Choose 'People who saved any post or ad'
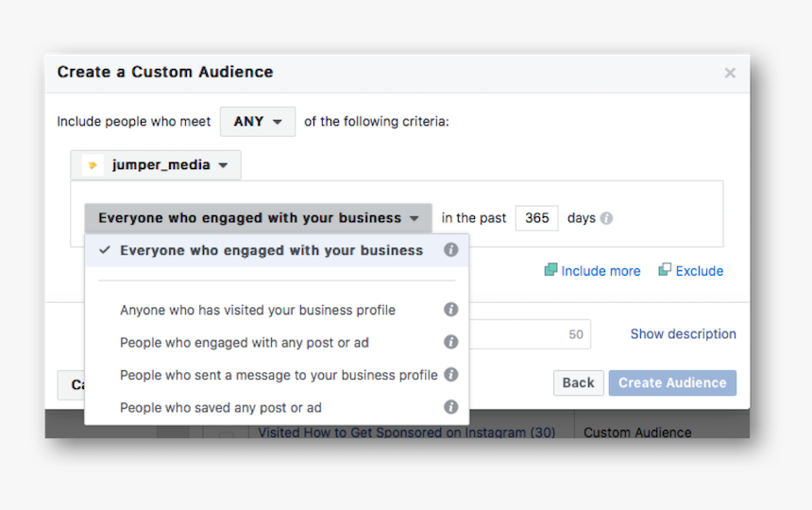Image resolution: width=812 pixels, height=510 pixels. click(221, 407)
